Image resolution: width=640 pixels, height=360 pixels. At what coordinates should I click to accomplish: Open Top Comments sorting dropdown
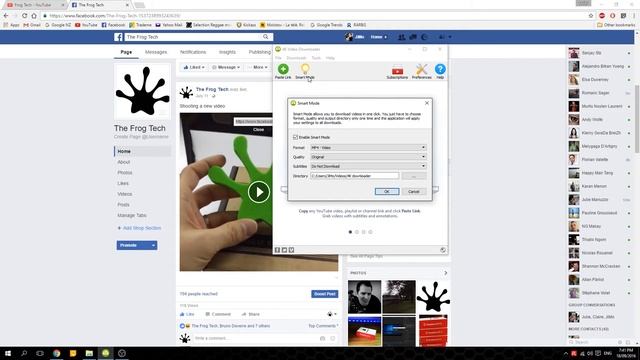[323, 326]
